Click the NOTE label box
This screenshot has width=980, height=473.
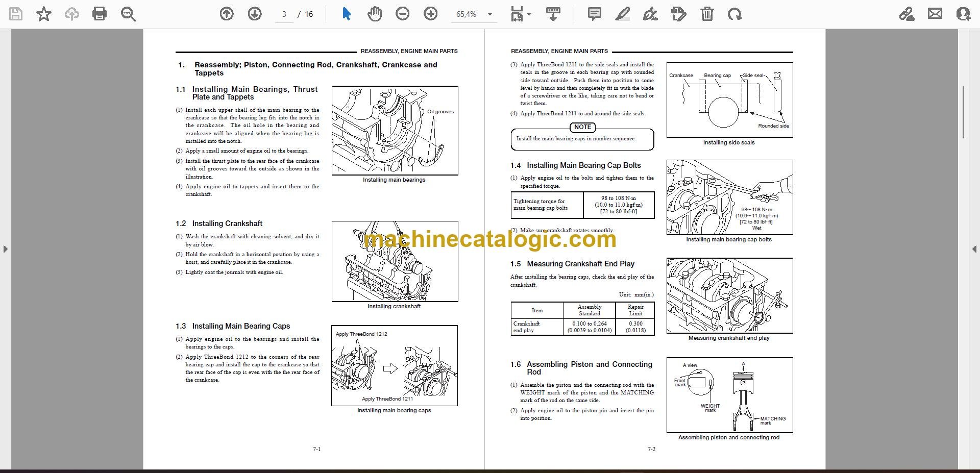582,127
